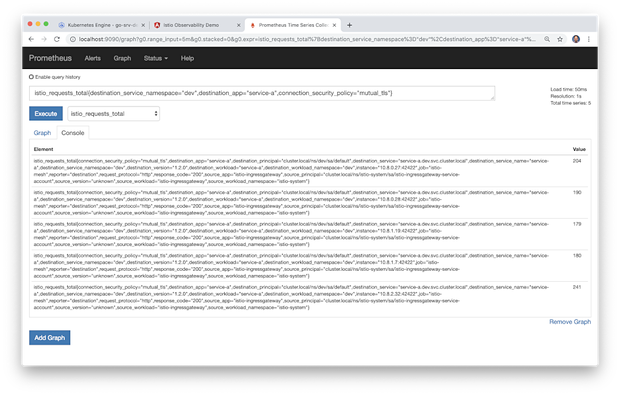Open the istio_requests_total metric dropdown
This screenshot has width=620, height=395.
(x=113, y=113)
